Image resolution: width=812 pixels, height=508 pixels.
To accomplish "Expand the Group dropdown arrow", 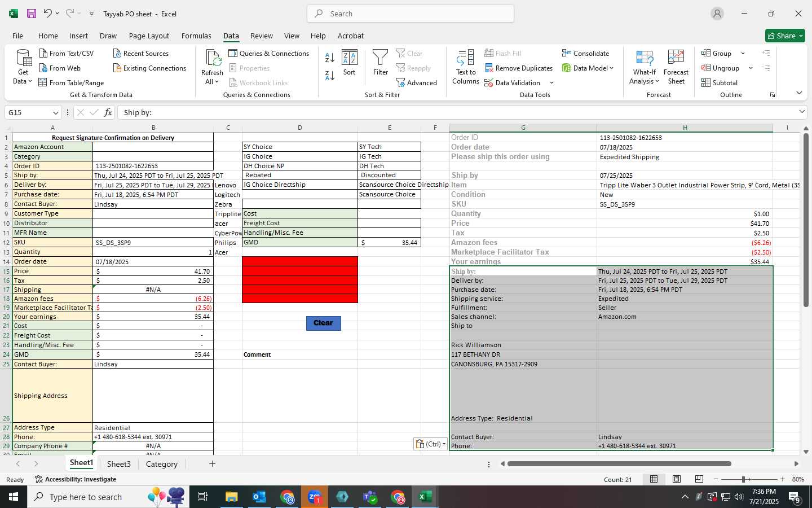I will [743, 53].
